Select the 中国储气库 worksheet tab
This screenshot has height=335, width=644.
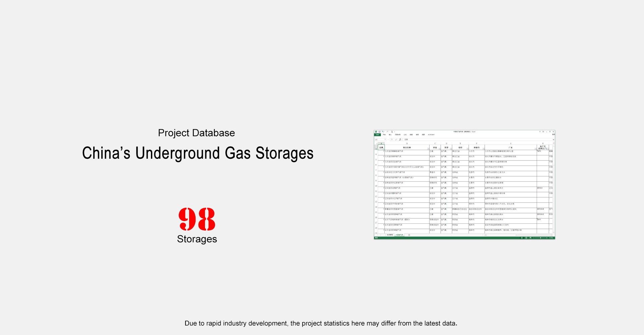[x=399, y=234]
